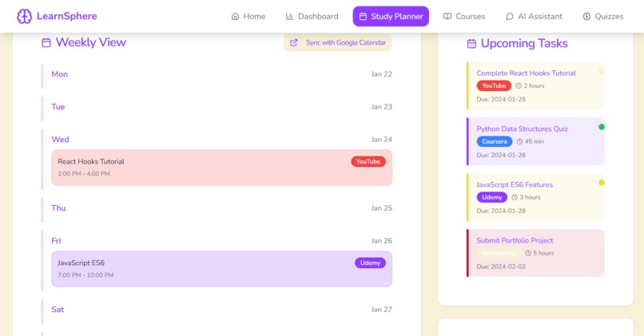Click the clock icon next to 3 hours
The image size is (644, 336).
pos(515,197)
